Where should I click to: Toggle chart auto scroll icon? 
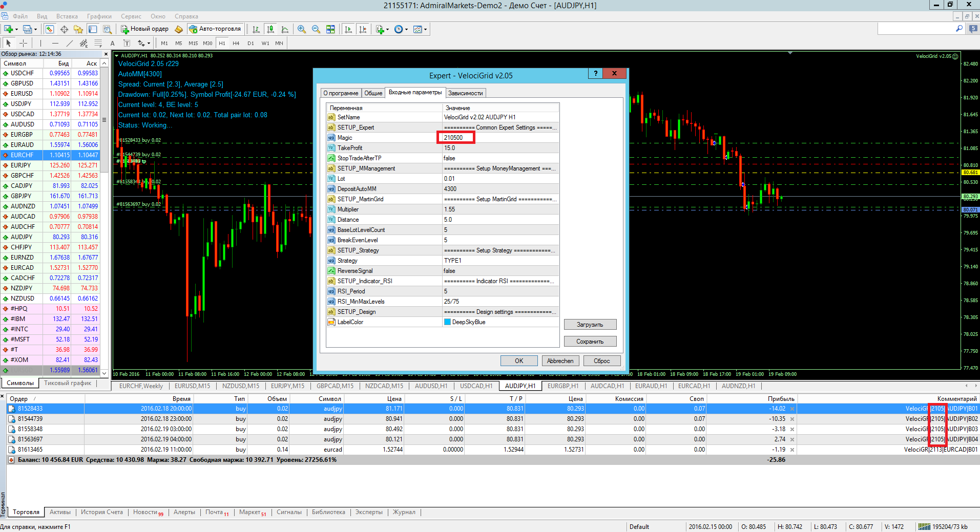pos(349,29)
